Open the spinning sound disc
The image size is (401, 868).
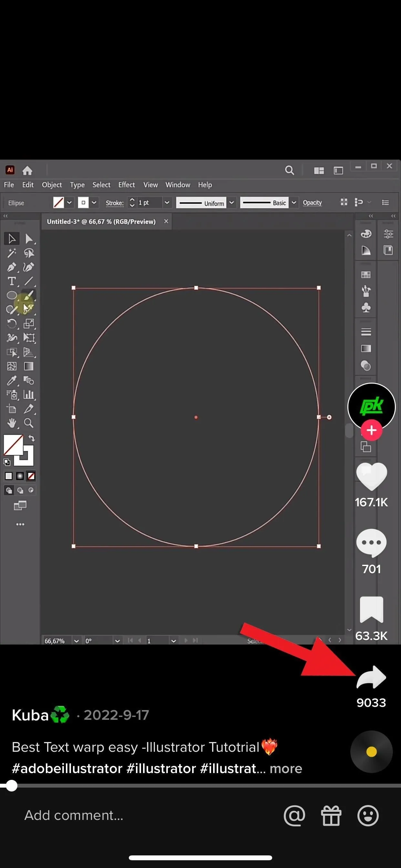[371, 751]
